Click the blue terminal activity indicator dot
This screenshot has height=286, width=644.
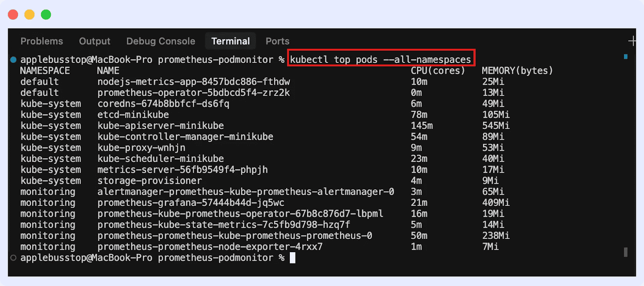point(13,59)
